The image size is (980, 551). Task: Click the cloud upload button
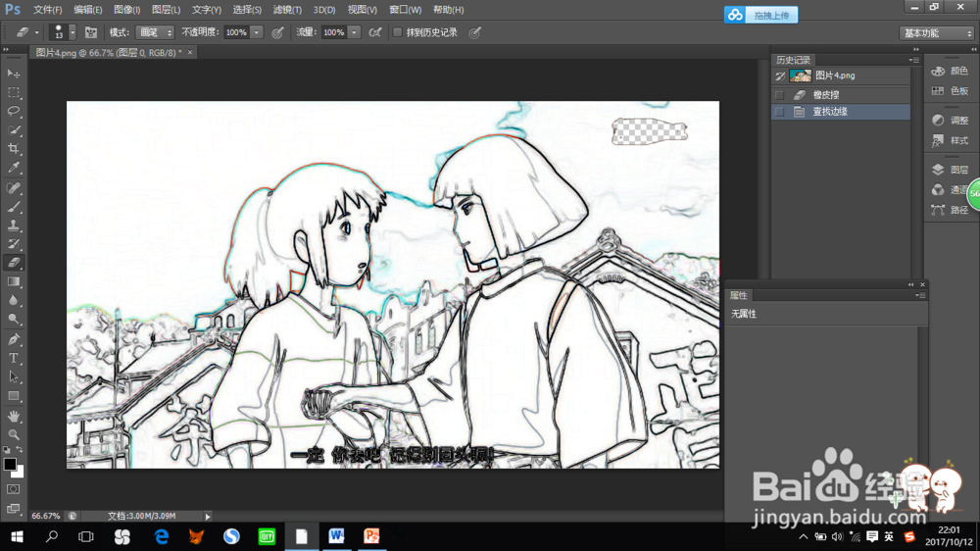point(760,15)
